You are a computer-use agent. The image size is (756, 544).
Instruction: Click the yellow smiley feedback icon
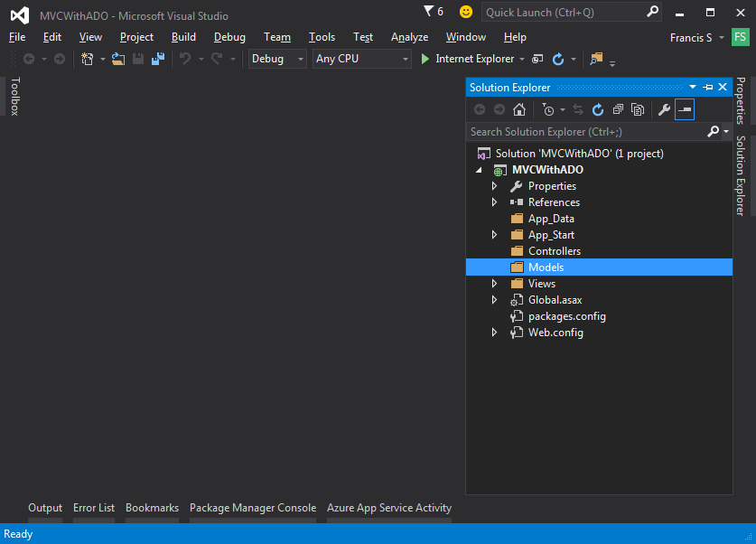tap(466, 12)
